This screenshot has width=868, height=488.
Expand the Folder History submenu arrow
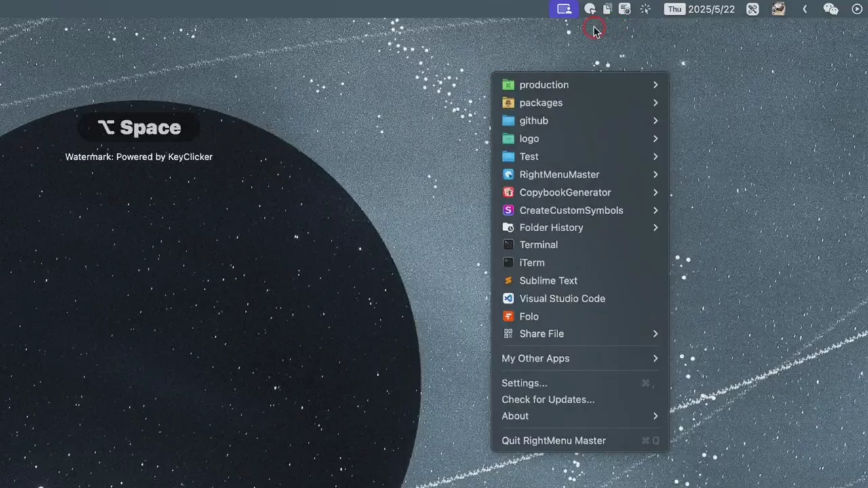(655, 228)
